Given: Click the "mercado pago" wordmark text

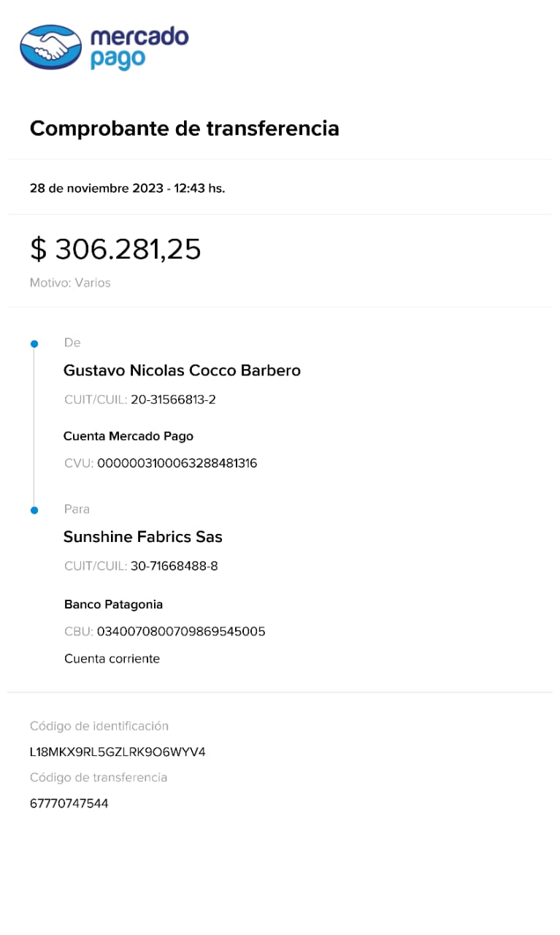Looking at the screenshot, I should coord(139,47).
